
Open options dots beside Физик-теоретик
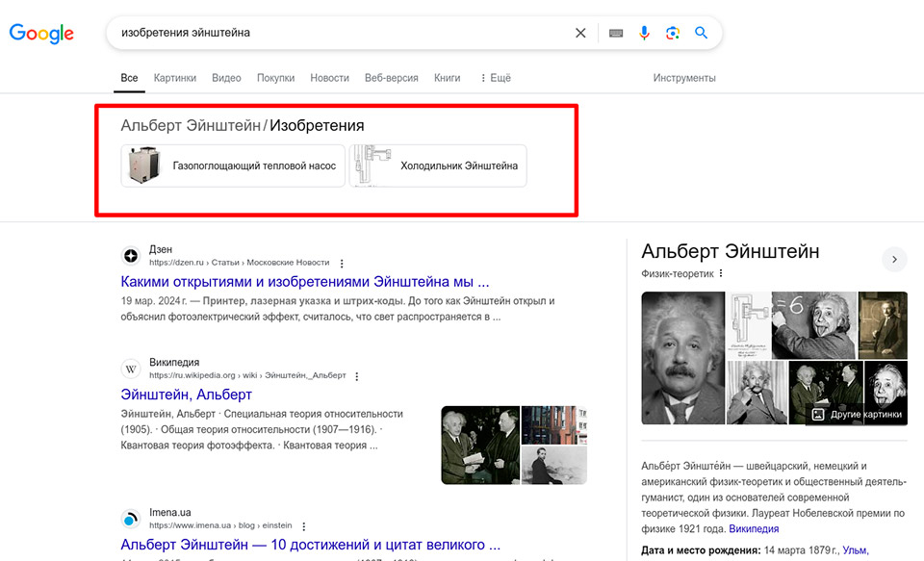click(721, 273)
